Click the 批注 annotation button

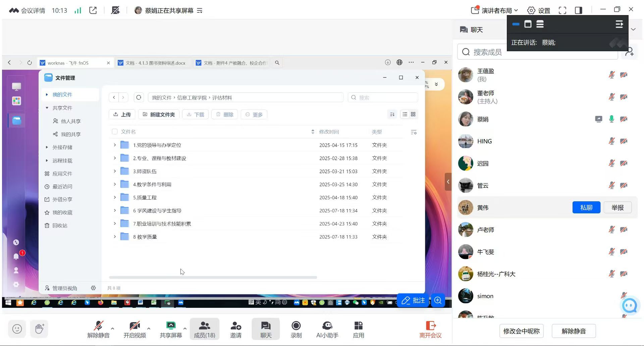[x=413, y=300]
